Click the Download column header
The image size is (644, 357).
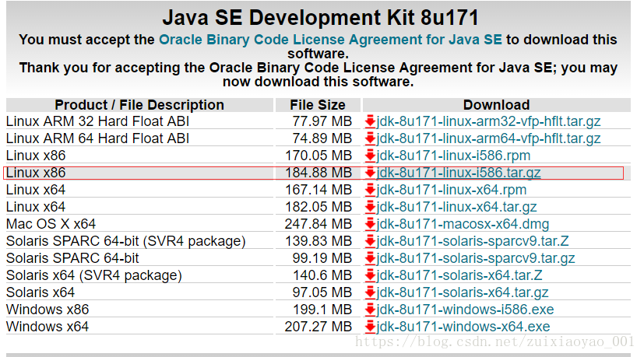pyautogui.click(x=497, y=105)
